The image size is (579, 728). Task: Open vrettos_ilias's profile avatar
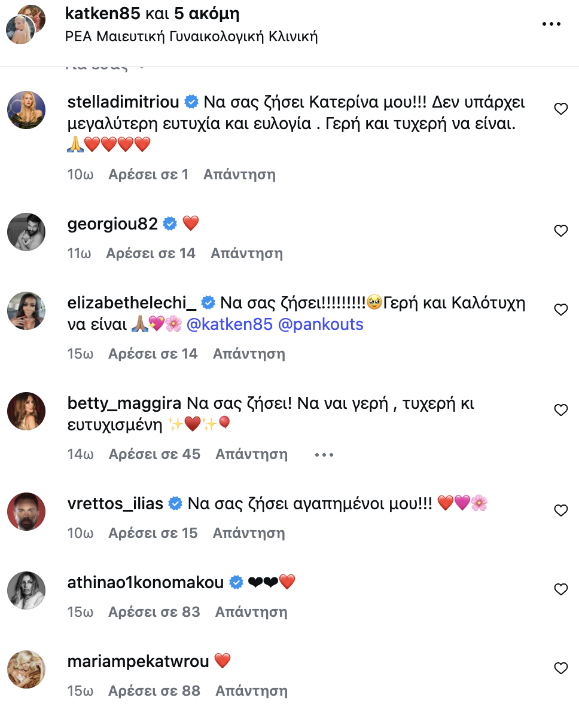[26, 512]
